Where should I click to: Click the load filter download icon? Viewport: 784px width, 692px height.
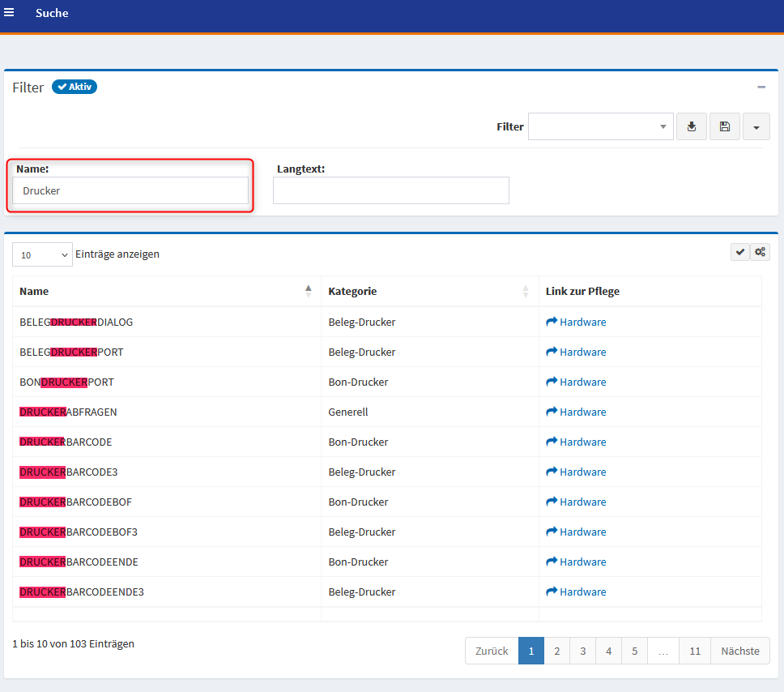coord(691,126)
